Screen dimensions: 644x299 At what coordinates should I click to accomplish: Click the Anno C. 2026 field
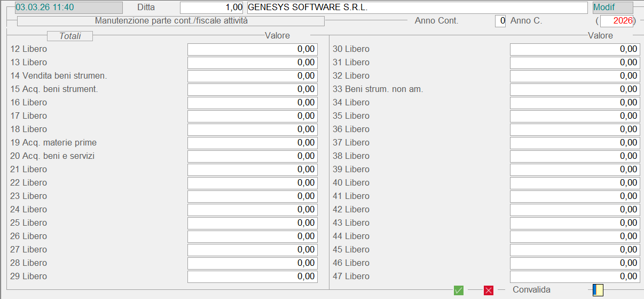click(x=617, y=21)
